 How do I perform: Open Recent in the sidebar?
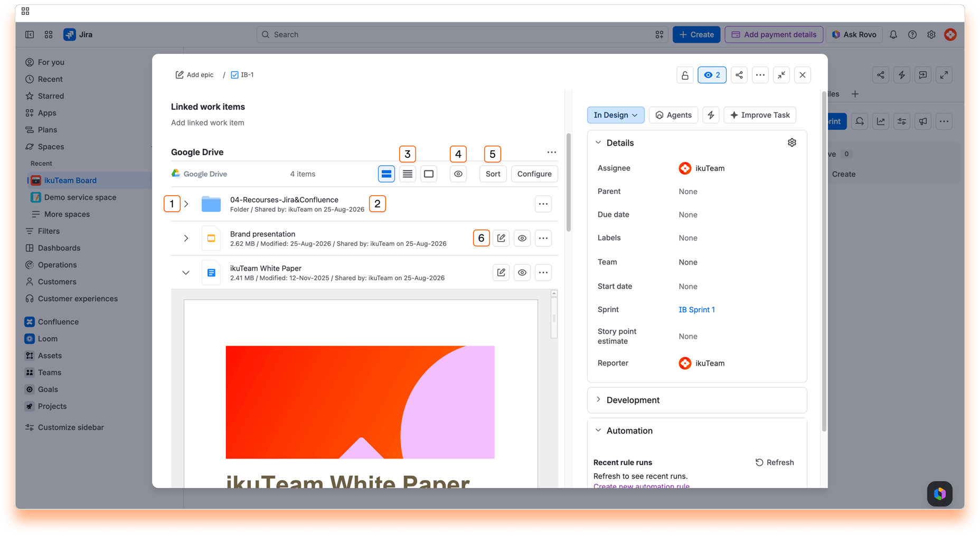click(x=50, y=79)
